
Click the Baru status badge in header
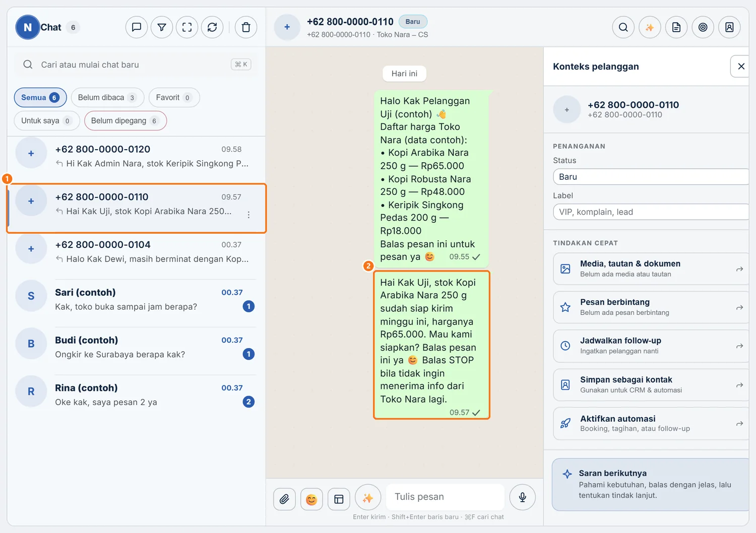[413, 22]
